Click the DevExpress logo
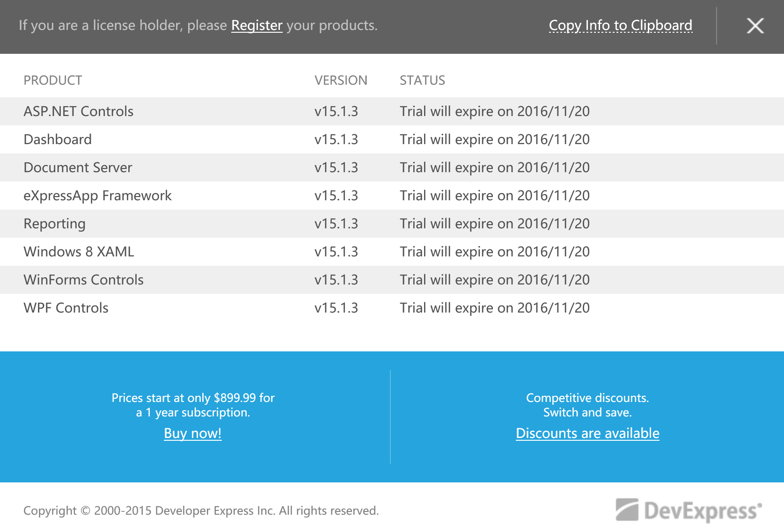This screenshot has height=532, width=784. click(x=689, y=510)
